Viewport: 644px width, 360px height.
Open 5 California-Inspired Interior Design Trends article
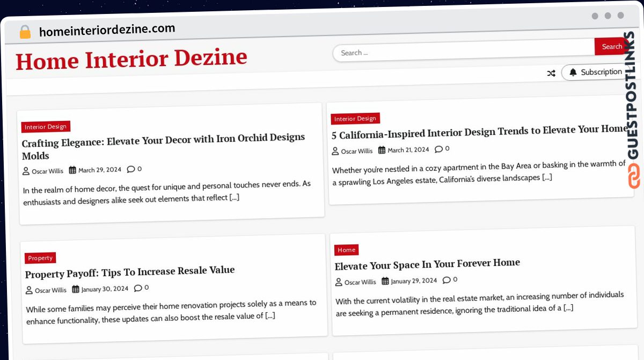(480, 131)
